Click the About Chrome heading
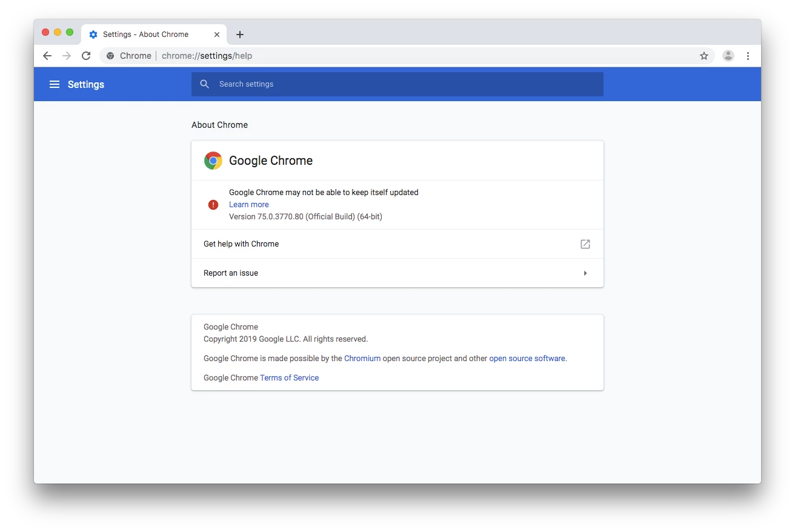The image size is (795, 532). coord(220,125)
